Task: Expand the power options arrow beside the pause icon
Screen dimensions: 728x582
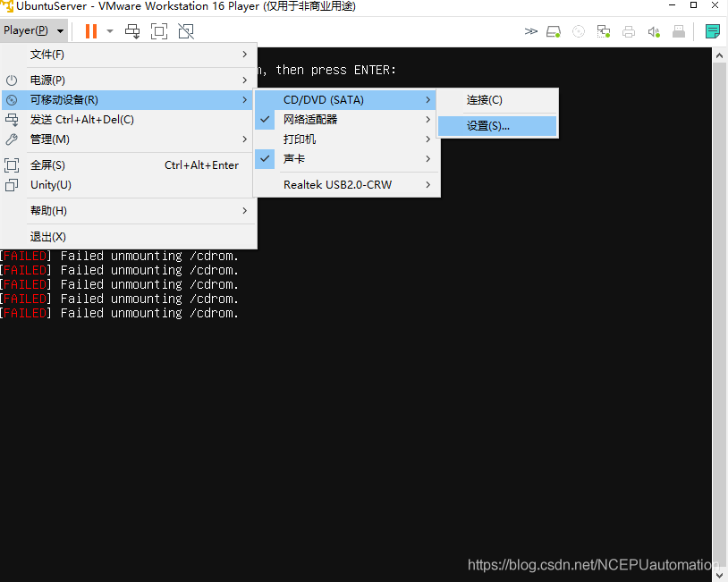Action: (110, 31)
